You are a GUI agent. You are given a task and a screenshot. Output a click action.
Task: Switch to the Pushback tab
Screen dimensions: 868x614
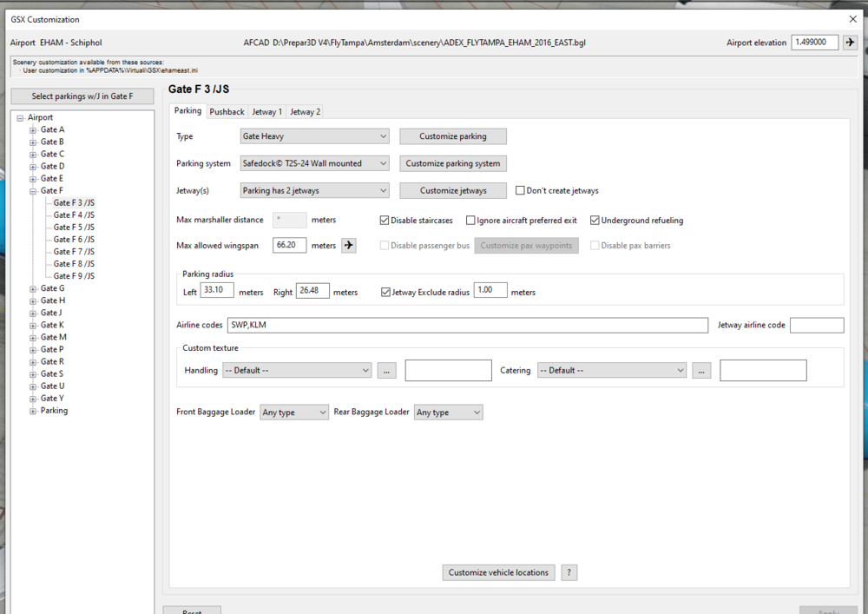coord(227,112)
